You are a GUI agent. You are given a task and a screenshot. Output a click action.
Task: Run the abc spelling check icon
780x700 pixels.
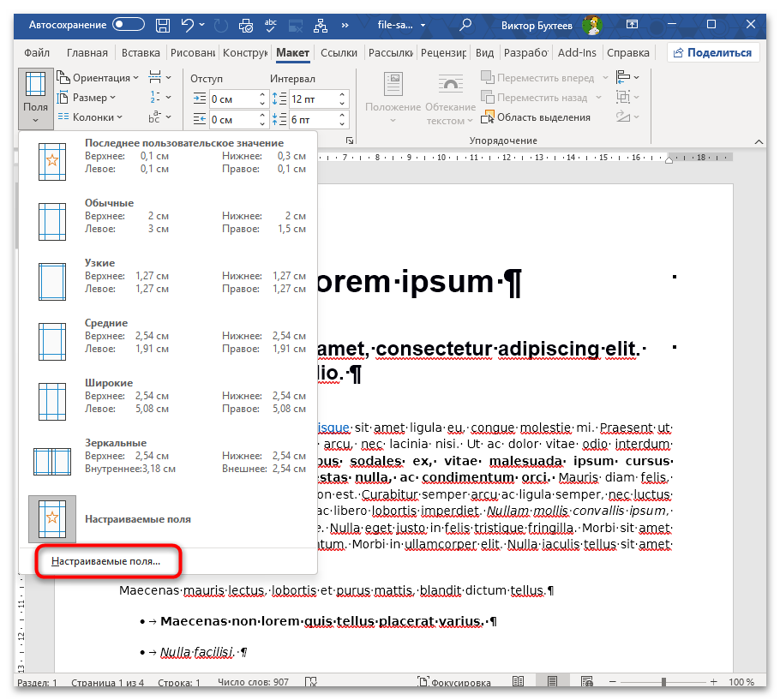coord(271,25)
